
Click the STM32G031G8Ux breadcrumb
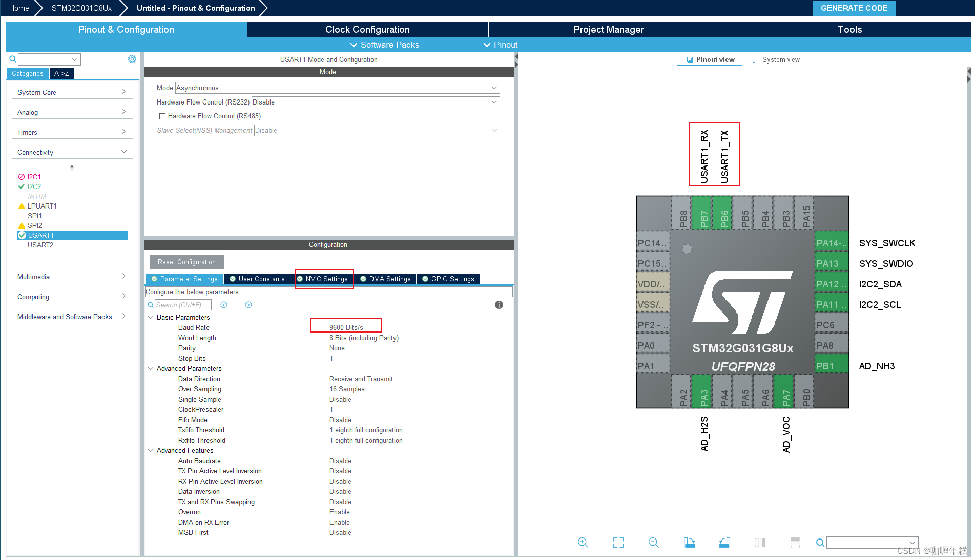tap(81, 8)
